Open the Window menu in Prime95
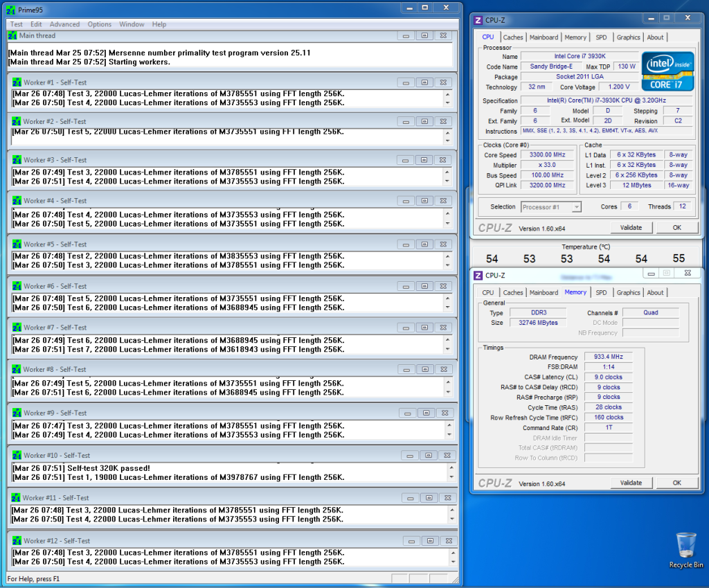Screen dimensions: 709x588 point(132,24)
